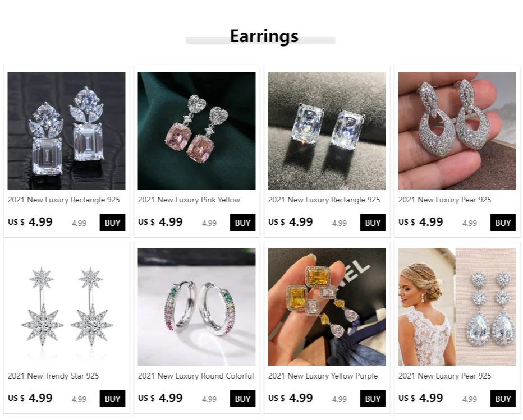Open '2021 New Luxury Pink Yellow' title link
This screenshot has width=523, height=420.
(189, 200)
